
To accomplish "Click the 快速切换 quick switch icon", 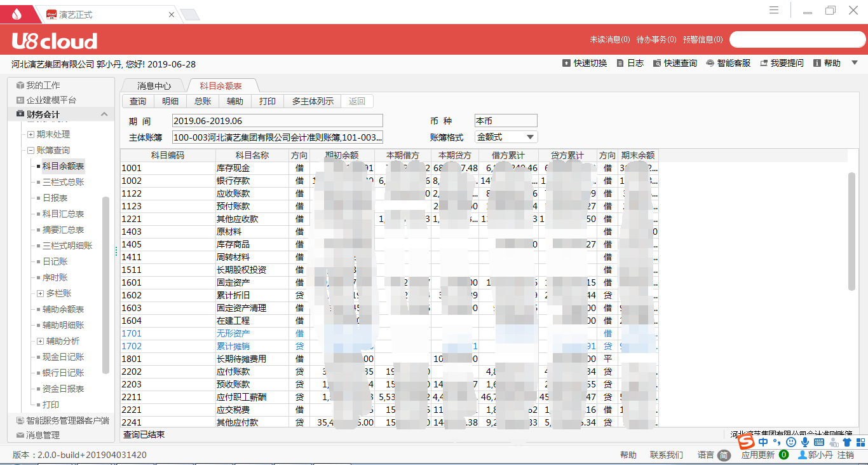I will [566, 64].
